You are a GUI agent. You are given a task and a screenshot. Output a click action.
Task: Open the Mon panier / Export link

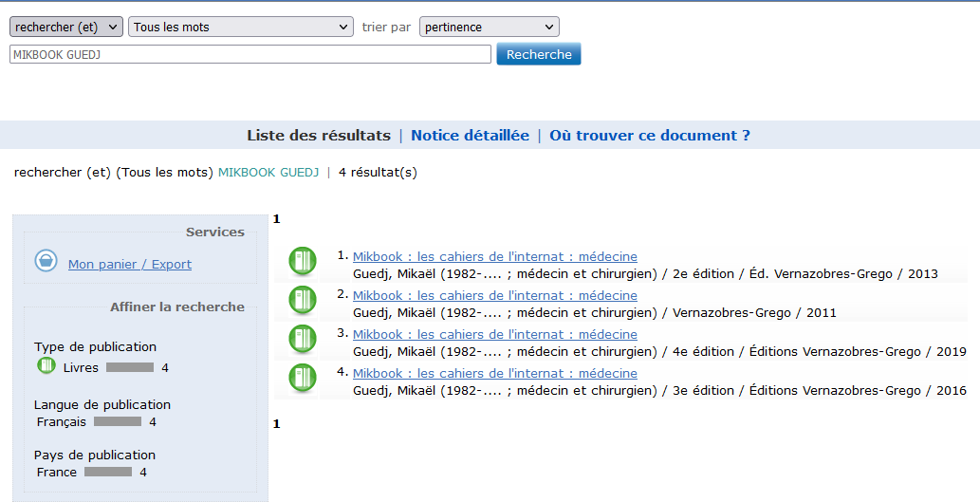point(130,265)
